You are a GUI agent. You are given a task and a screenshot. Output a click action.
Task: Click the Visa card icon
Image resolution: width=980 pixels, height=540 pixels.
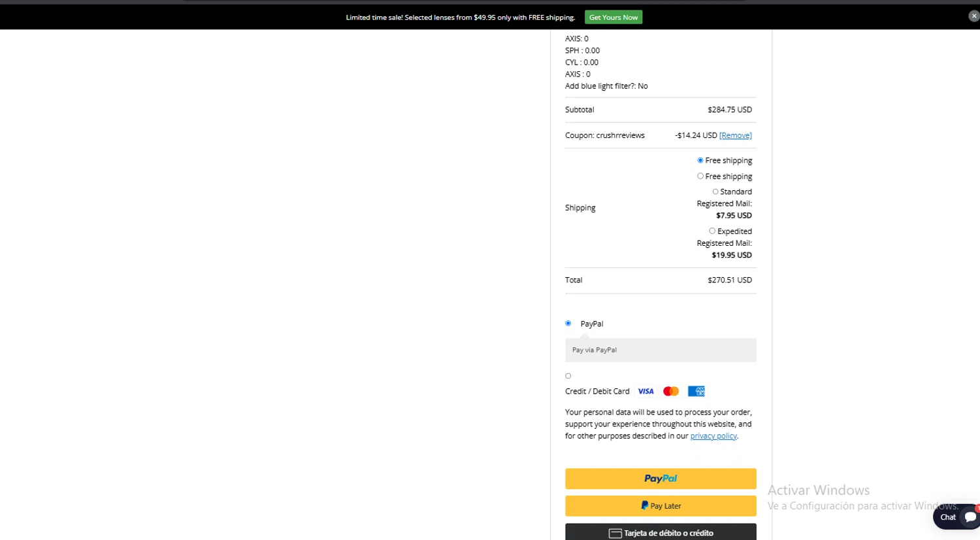tap(645, 392)
